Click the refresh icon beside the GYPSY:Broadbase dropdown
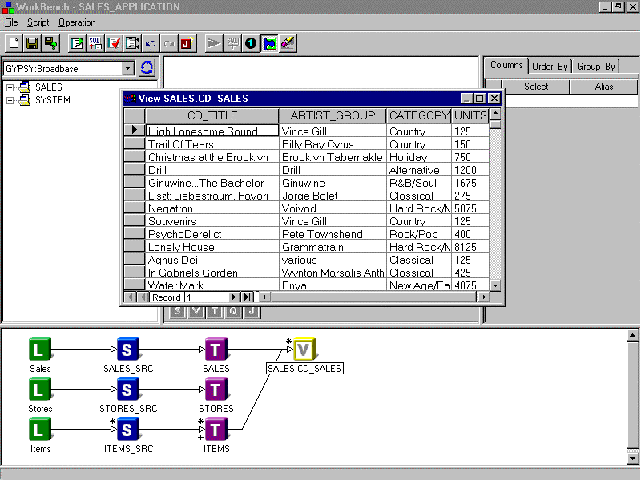640x480 pixels. pyautogui.click(x=147, y=68)
